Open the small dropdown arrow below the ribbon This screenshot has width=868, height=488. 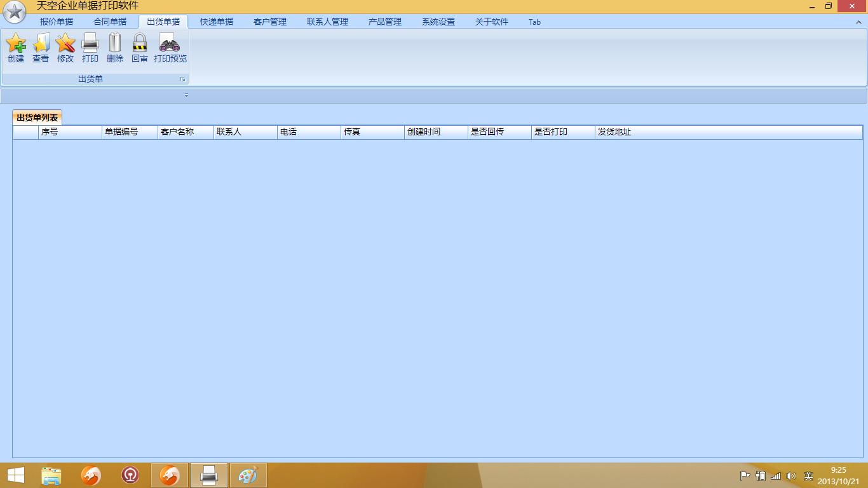pos(186,96)
